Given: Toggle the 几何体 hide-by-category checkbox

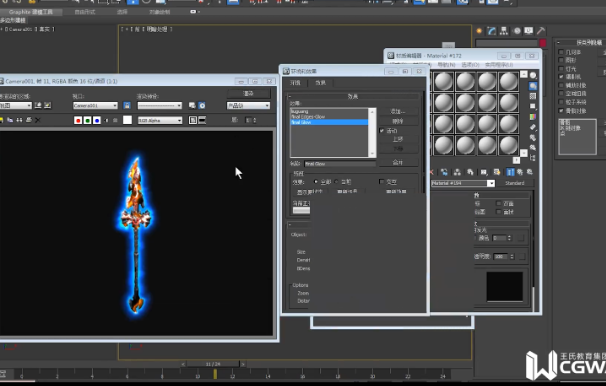Looking at the screenshot, I should 561,52.
